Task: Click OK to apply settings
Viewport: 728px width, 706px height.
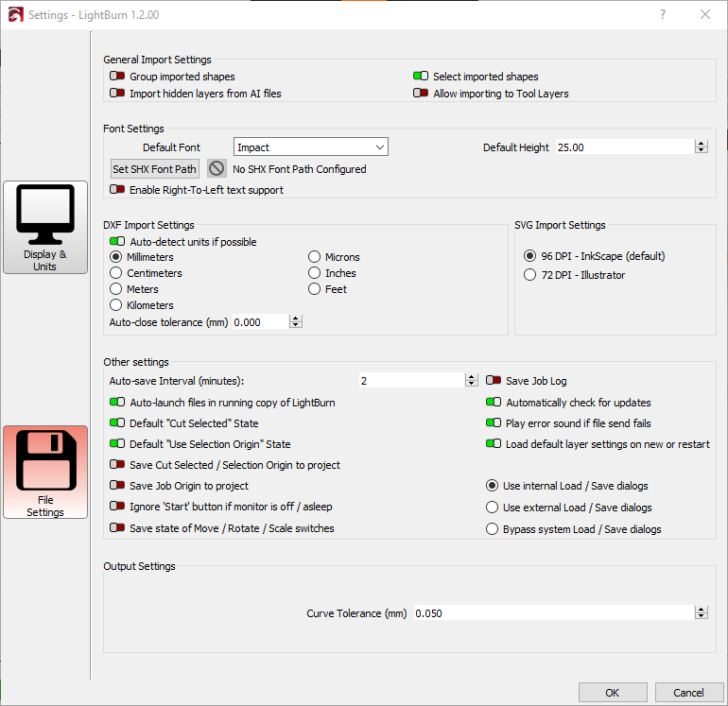Action: point(613,693)
